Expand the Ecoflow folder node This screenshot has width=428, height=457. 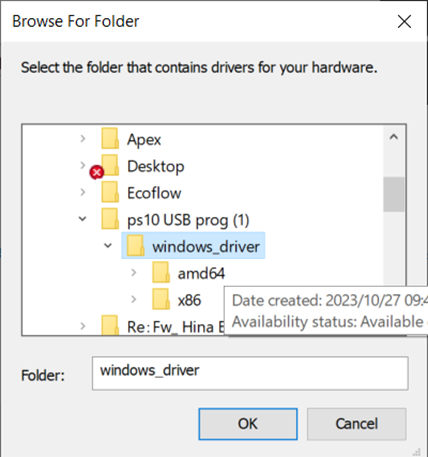pyautogui.click(x=83, y=192)
